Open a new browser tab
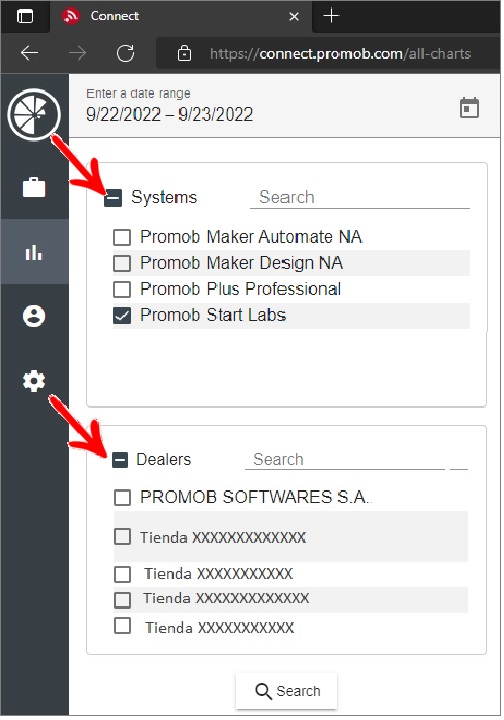Screen dimensions: 504x720 click(x=331, y=16)
